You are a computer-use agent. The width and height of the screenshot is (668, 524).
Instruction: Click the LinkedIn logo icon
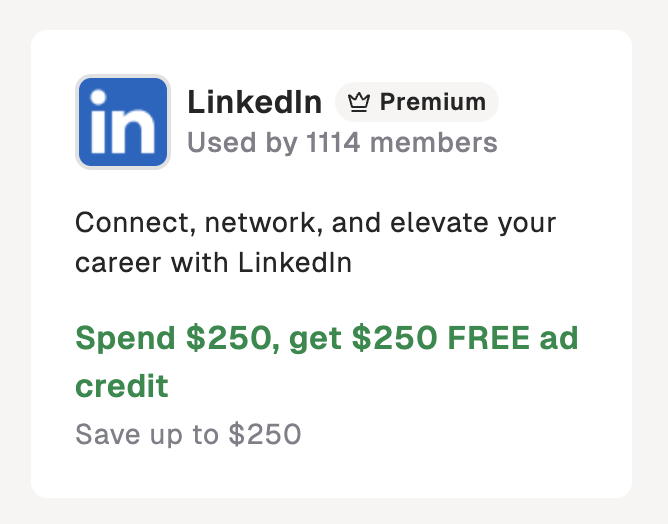click(122, 122)
